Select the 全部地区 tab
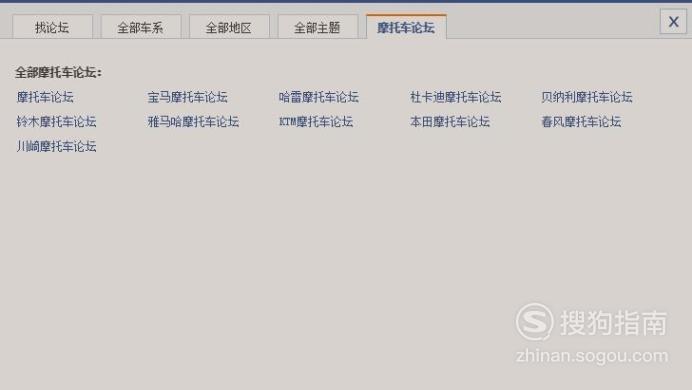 tap(229, 27)
